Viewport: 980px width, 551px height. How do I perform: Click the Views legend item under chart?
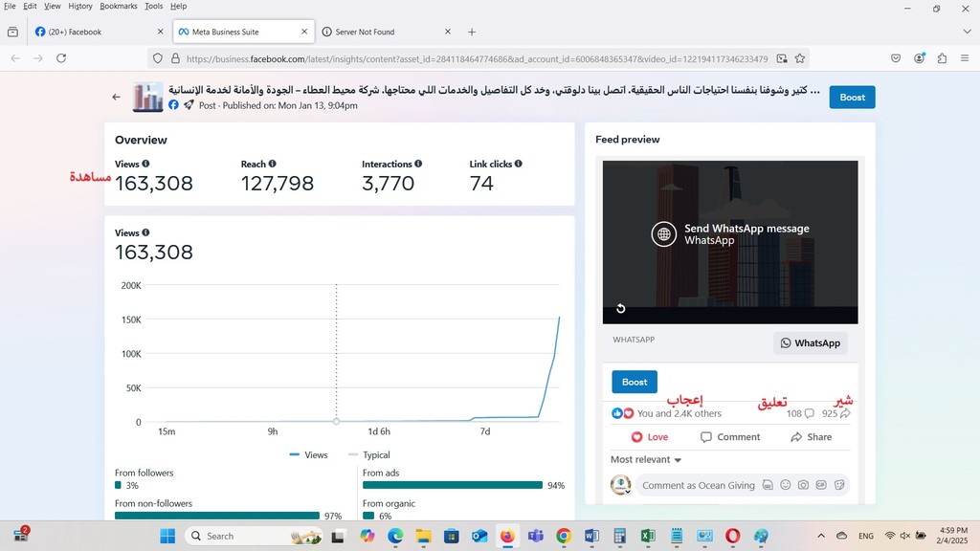pos(308,454)
